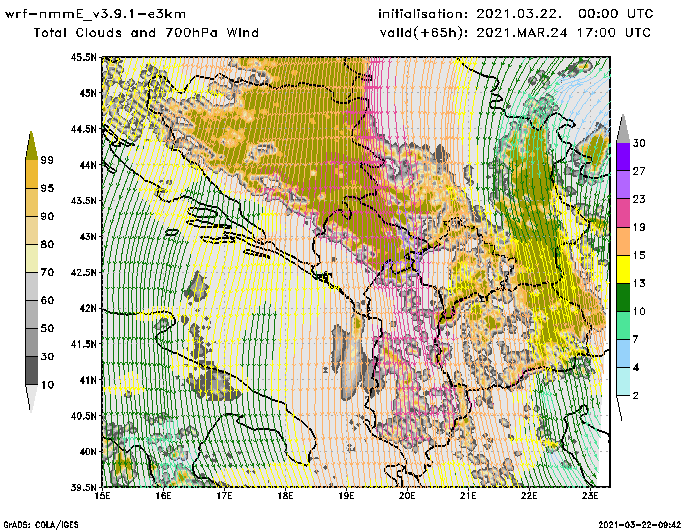Click the cloud legend value '99'
Image resolution: width=700 pixels, height=530 pixels.
click(x=47, y=160)
